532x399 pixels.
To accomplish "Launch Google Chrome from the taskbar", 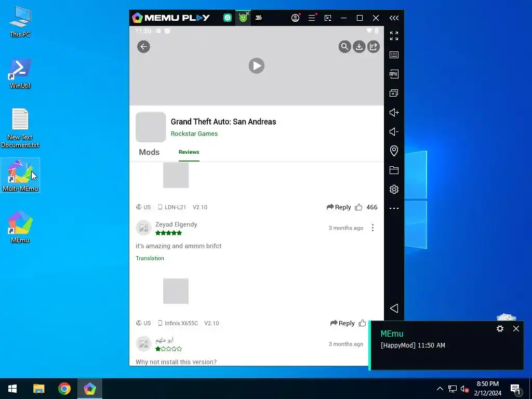I will (x=64, y=389).
